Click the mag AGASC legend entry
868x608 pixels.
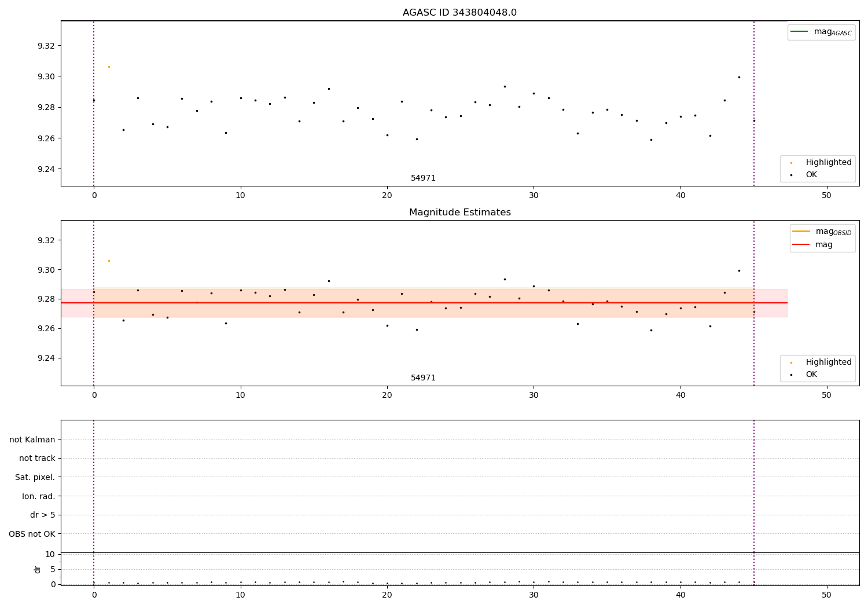click(821, 32)
